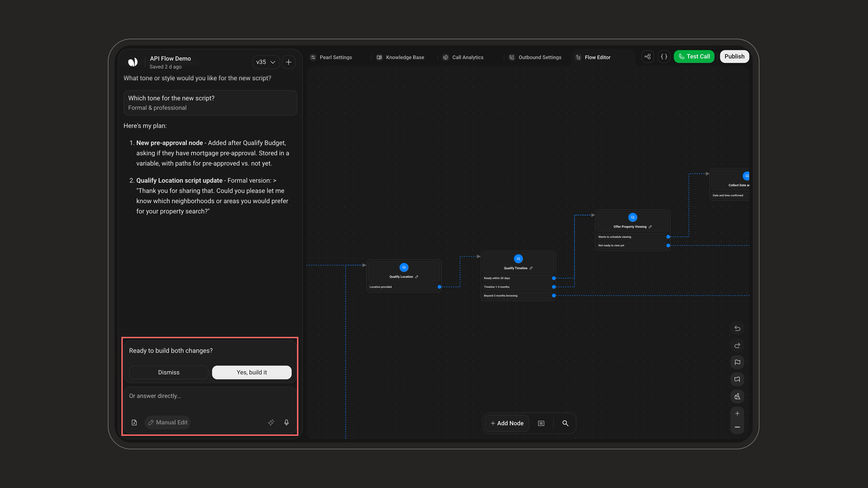Click the redo arrow on the canvas

point(737,345)
